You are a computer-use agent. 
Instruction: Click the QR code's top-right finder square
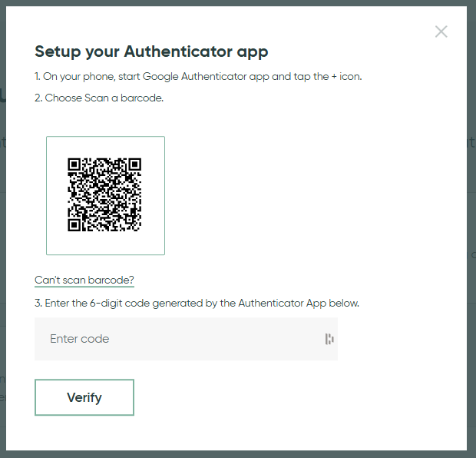pos(135,164)
